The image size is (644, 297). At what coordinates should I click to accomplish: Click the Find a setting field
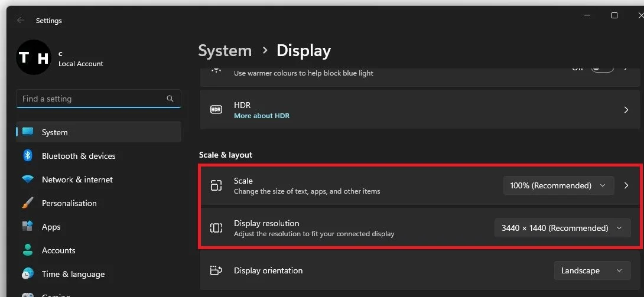[x=99, y=99]
